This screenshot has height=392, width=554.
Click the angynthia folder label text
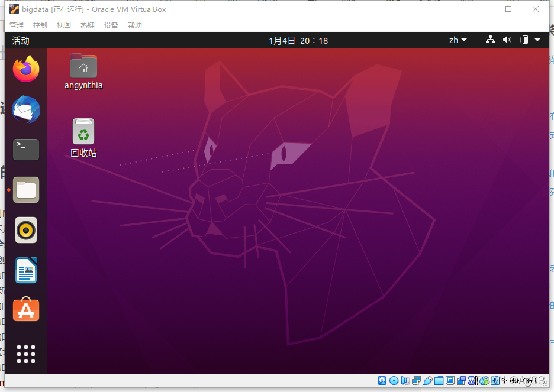[83, 85]
